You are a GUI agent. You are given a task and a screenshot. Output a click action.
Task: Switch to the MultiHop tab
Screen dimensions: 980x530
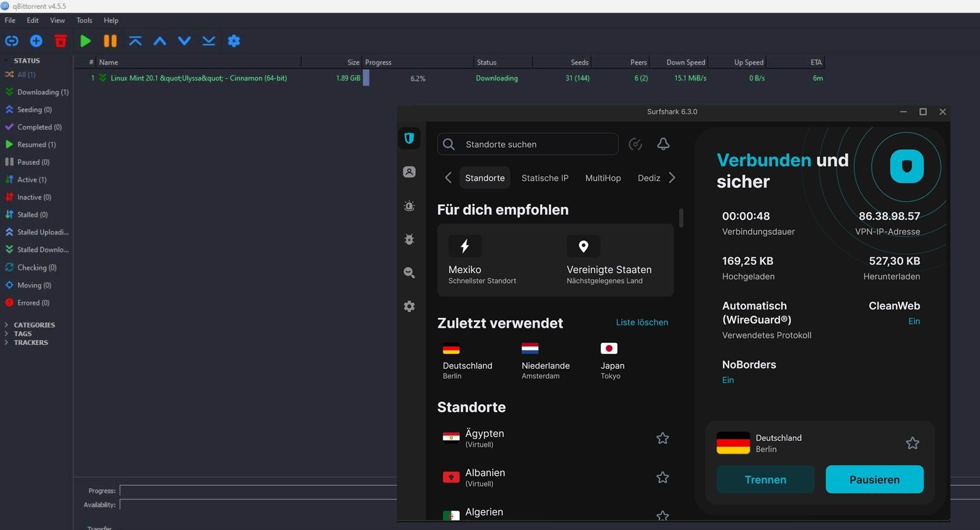(x=602, y=177)
